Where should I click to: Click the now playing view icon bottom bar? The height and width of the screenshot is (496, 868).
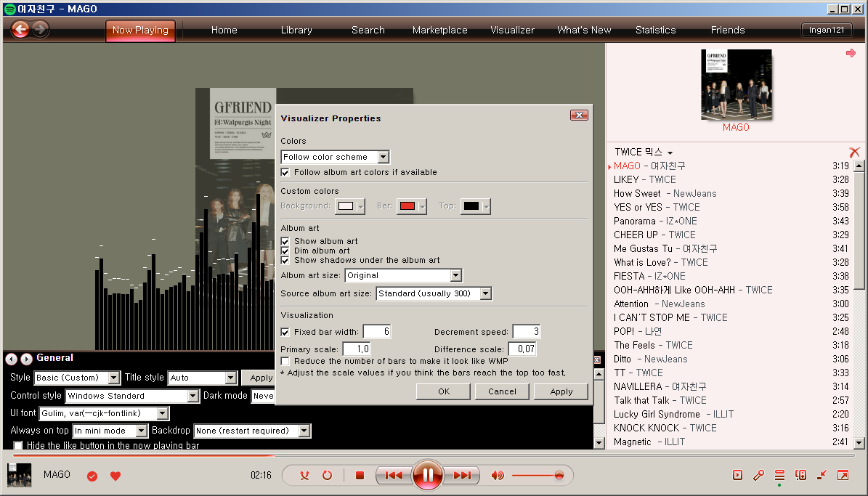coord(737,475)
